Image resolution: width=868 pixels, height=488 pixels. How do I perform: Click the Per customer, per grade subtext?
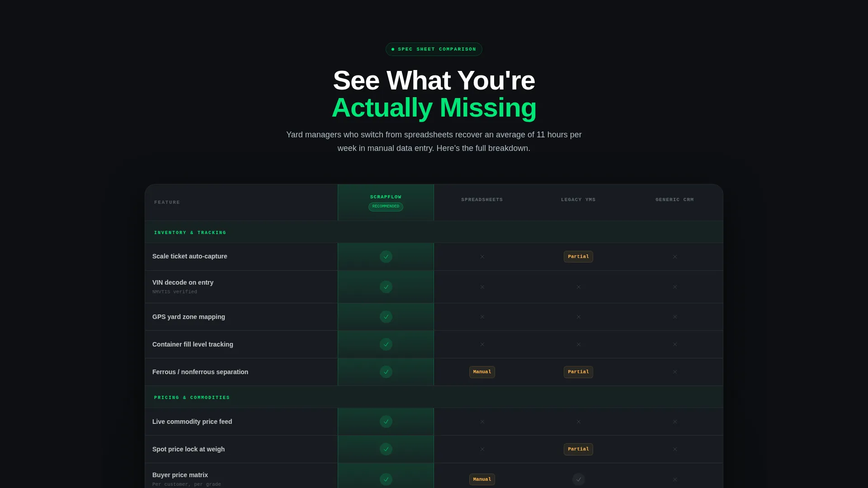(187, 484)
